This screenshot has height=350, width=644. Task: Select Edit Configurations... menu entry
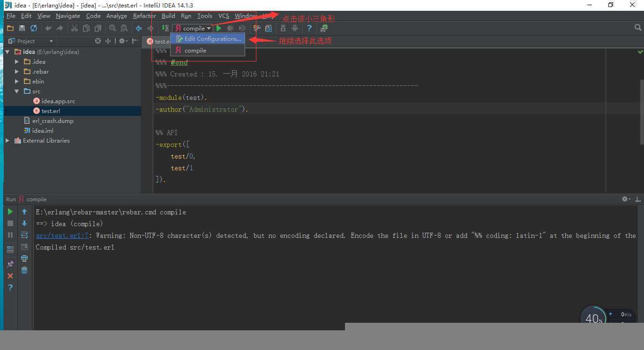208,39
